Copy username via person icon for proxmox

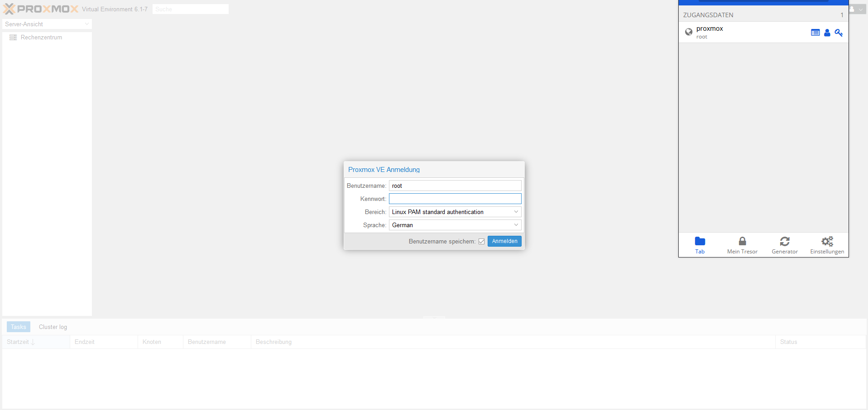(827, 33)
